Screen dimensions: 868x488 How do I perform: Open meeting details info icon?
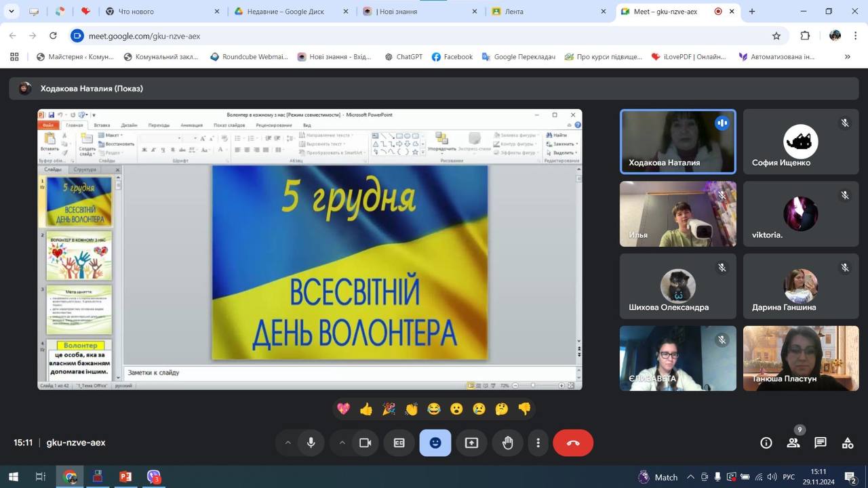coord(766,443)
